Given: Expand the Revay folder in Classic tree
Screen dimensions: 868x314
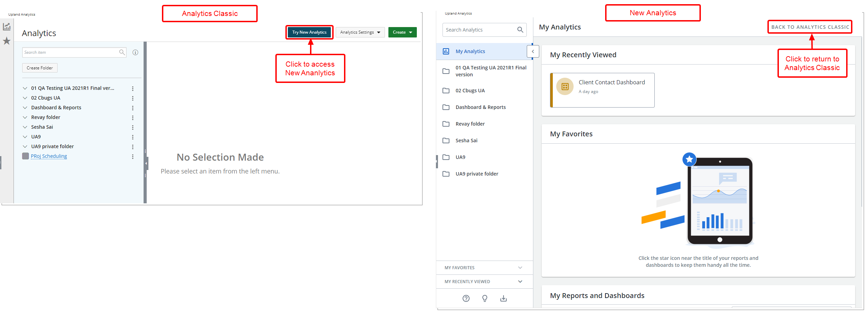Looking at the screenshot, I should point(25,118).
